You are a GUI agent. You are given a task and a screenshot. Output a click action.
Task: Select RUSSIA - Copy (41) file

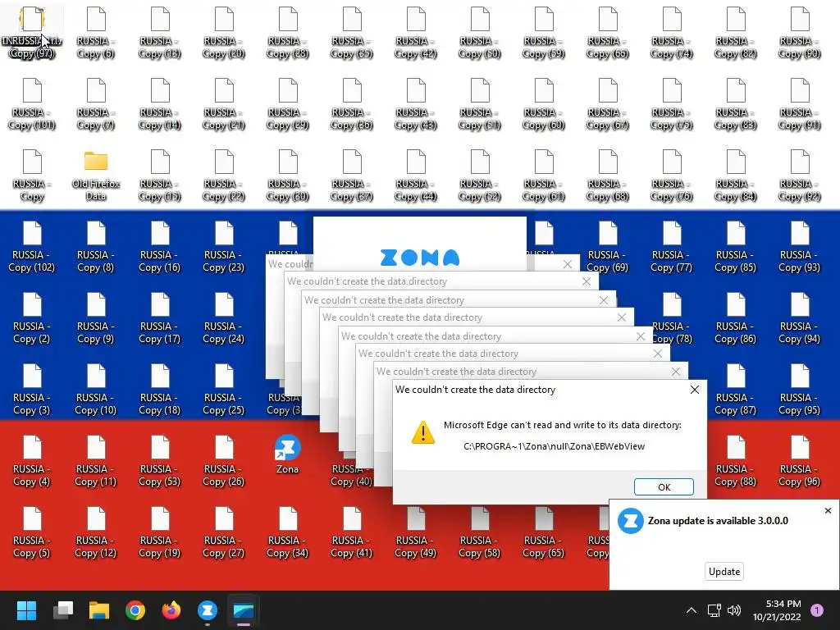352,532
